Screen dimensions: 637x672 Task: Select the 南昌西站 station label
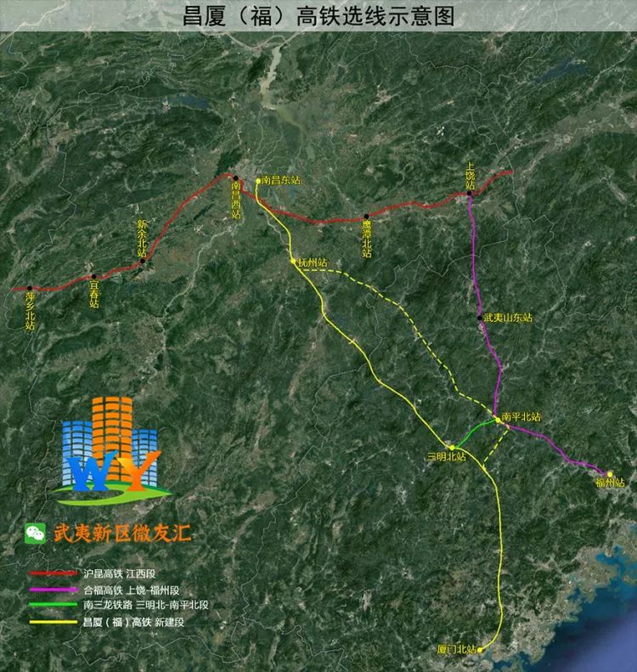tap(236, 200)
